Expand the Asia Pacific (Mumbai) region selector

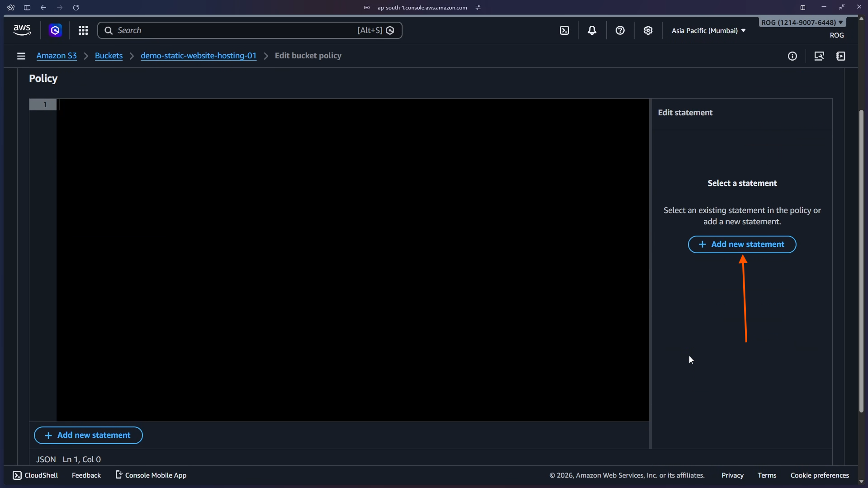coord(708,30)
